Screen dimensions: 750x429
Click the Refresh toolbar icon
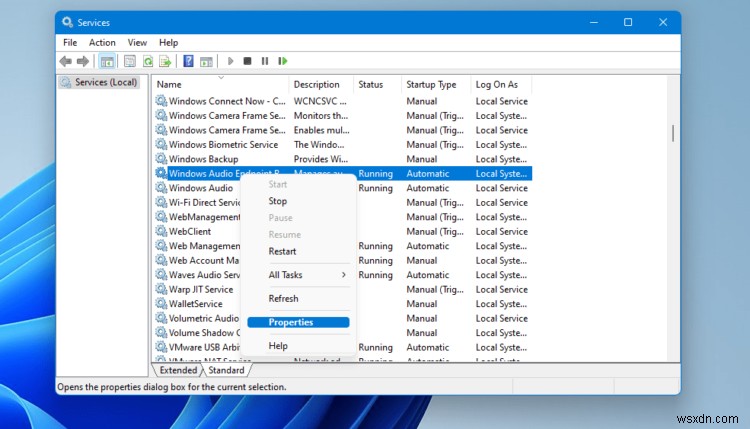pyautogui.click(x=148, y=61)
